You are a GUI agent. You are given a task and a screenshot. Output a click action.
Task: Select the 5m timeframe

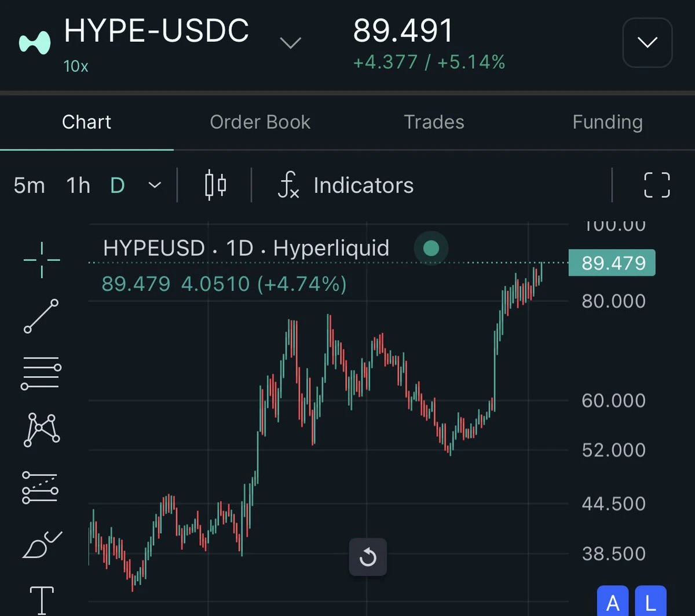click(29, 185)
